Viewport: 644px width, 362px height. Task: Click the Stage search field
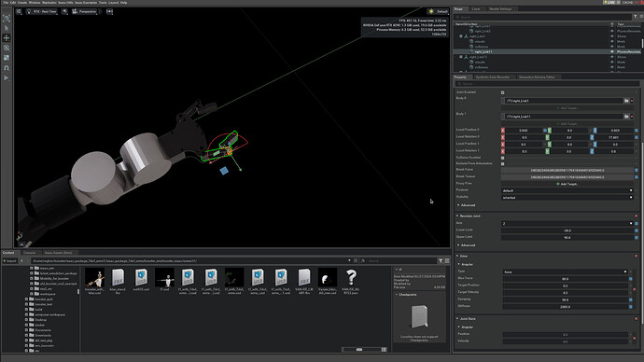(x=542, y=17)
